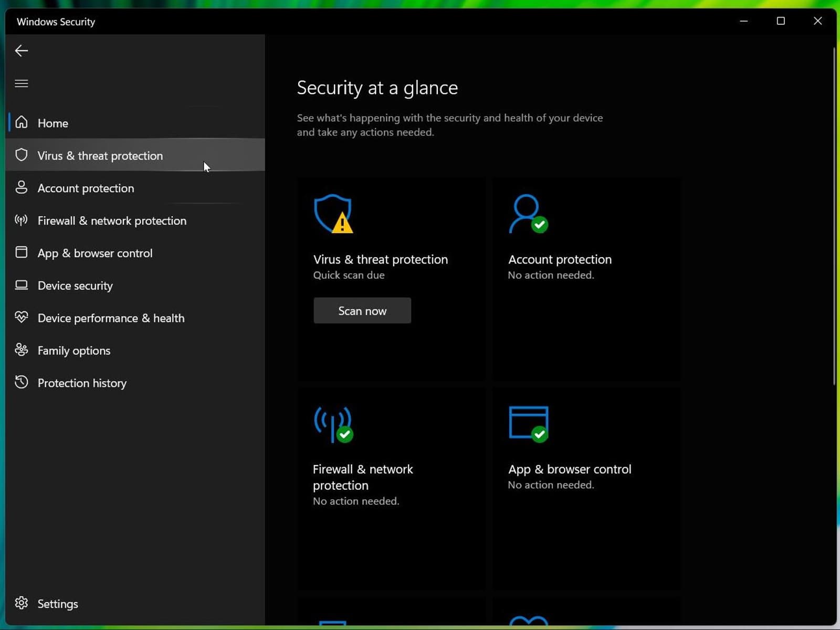
Task: Click the Scan now button
Action: point(362,311)
